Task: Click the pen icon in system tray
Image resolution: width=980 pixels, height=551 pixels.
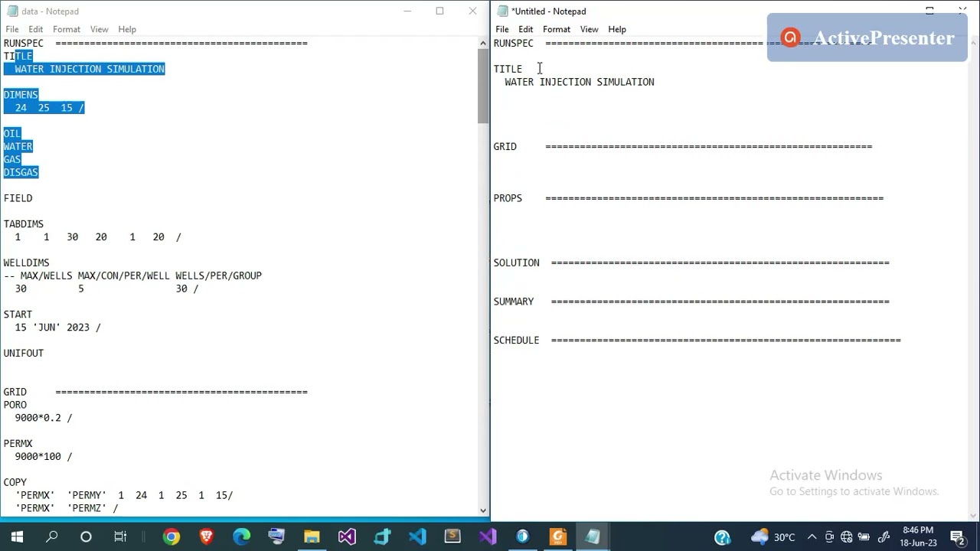Action: 884,537
